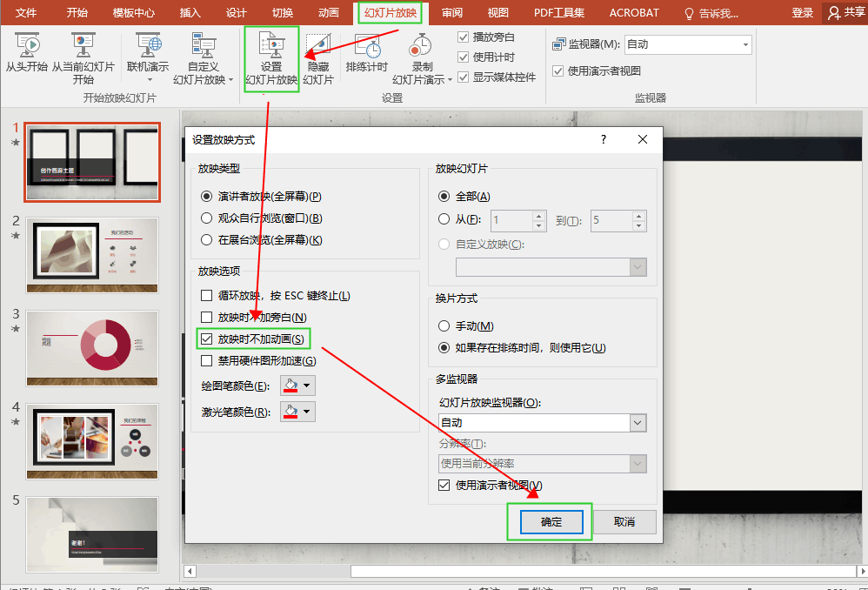Toggle ribbon 使用演示者视图 checkbox
This screenshot has height=590, width=868.
click(x=558, y=70)
